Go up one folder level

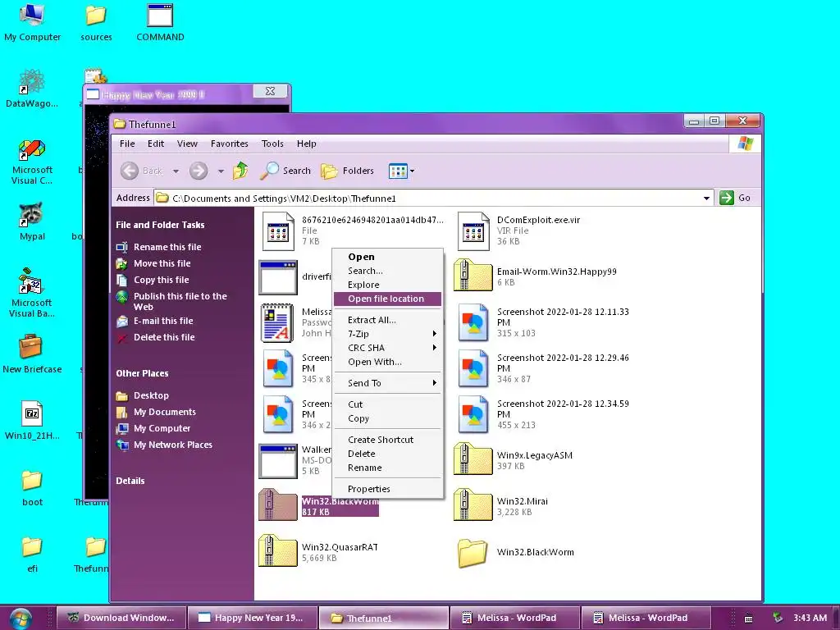[240, 171]
